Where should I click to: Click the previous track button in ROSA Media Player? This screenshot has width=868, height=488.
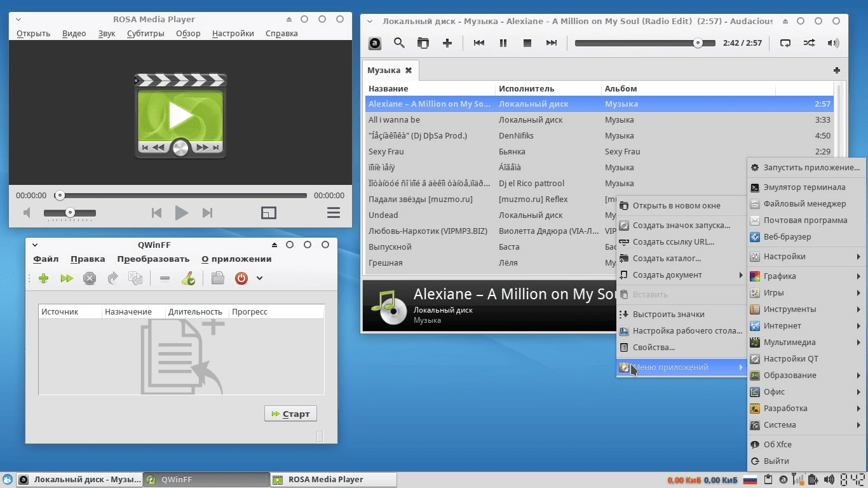point(156,213)
